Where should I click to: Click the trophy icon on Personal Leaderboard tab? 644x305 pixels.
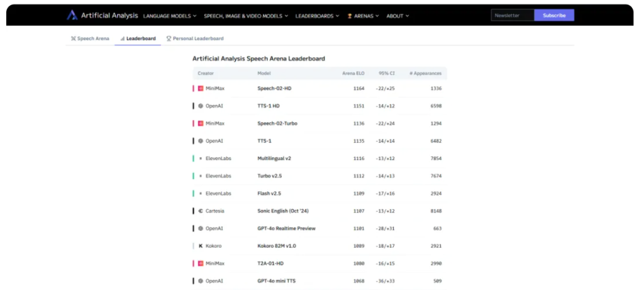click(169, 38)
